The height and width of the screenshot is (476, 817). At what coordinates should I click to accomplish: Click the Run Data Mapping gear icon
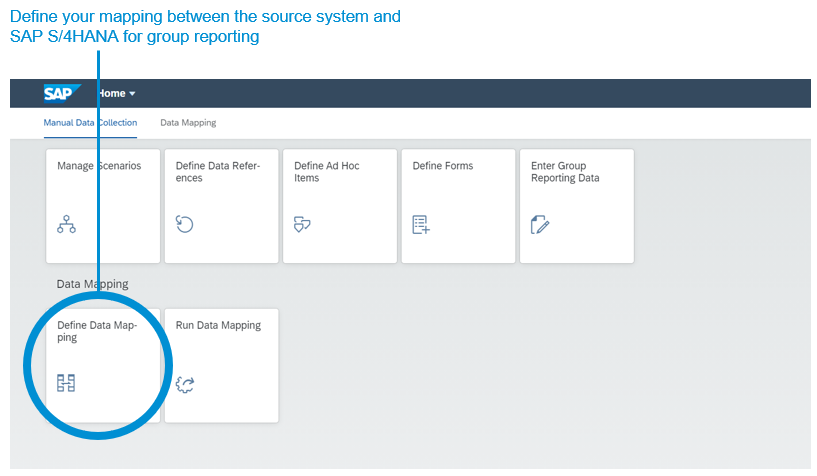point(185,384)
